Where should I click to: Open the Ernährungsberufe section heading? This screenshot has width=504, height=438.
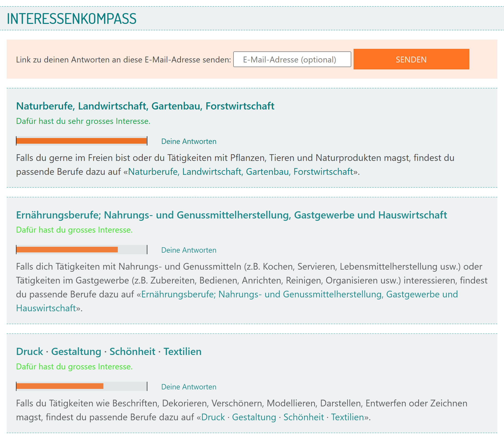pos(231,215)
